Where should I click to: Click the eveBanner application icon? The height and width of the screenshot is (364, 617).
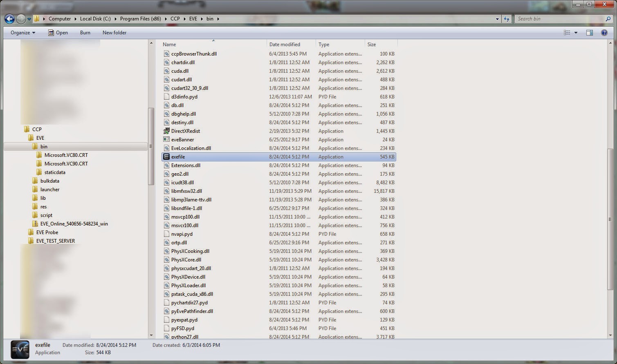[x=166, y=140]
